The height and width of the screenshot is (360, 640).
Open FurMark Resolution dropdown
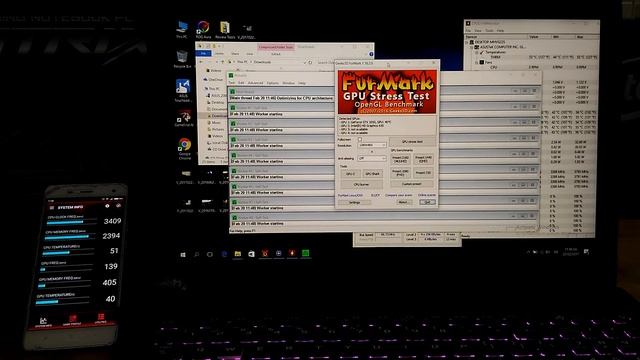[x=371, y=145]
